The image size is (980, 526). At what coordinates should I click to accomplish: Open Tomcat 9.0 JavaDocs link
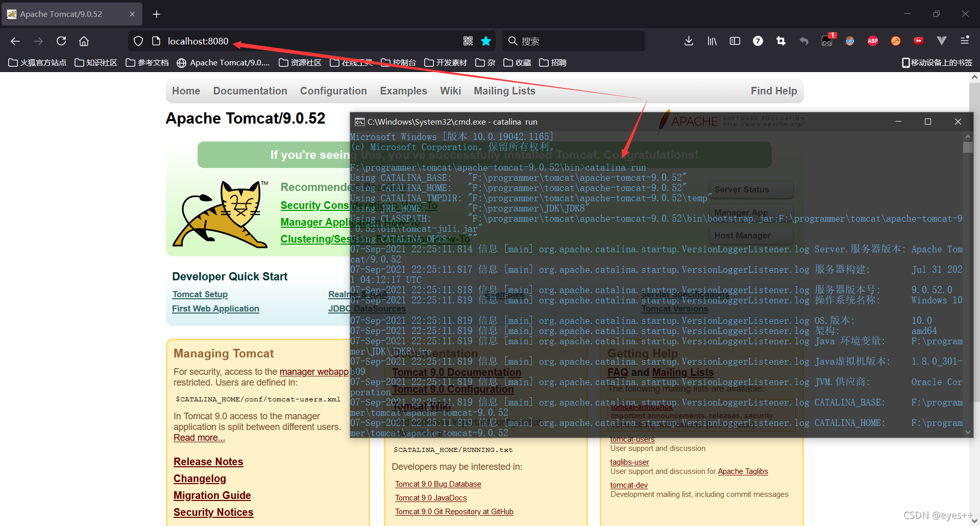[x=431, y=498]
